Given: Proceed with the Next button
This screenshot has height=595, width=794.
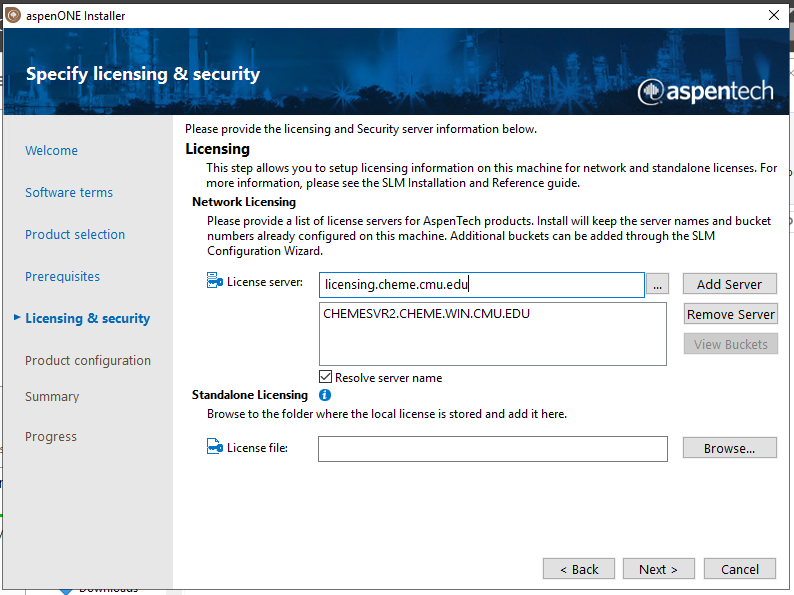Looking at the screenshot, I should click(x=658, y=569).
